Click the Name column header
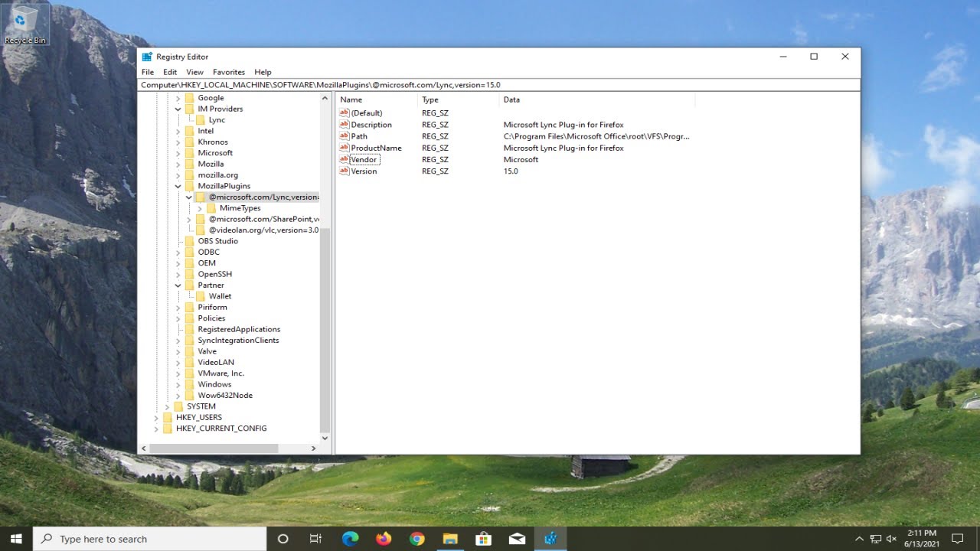980x551 pixels. pos(377,99)
